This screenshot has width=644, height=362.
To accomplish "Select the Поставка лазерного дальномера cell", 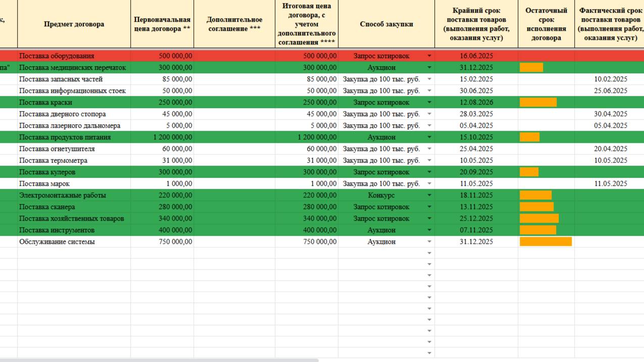I will [x=74, y=126].
